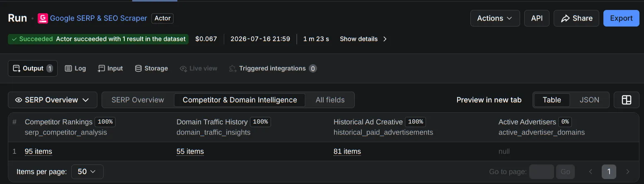Click the Actor badge label
The image size is (644, 184).
[x=162, y=18]
